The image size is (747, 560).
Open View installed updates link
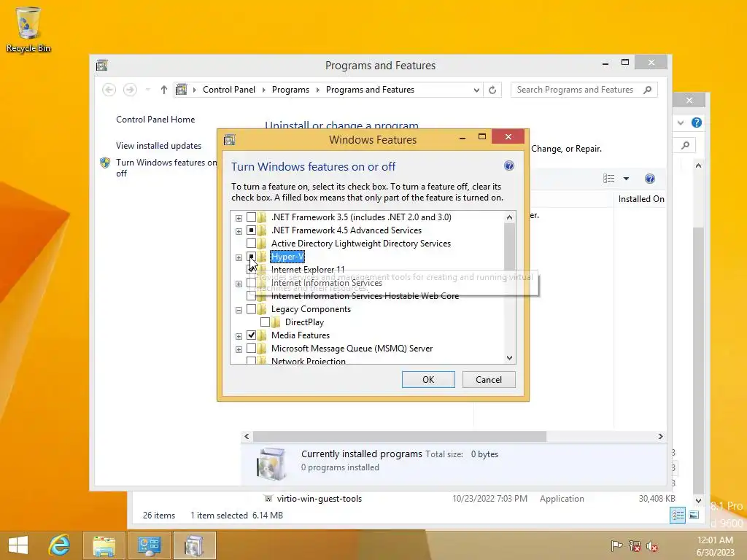coord(158,146)
